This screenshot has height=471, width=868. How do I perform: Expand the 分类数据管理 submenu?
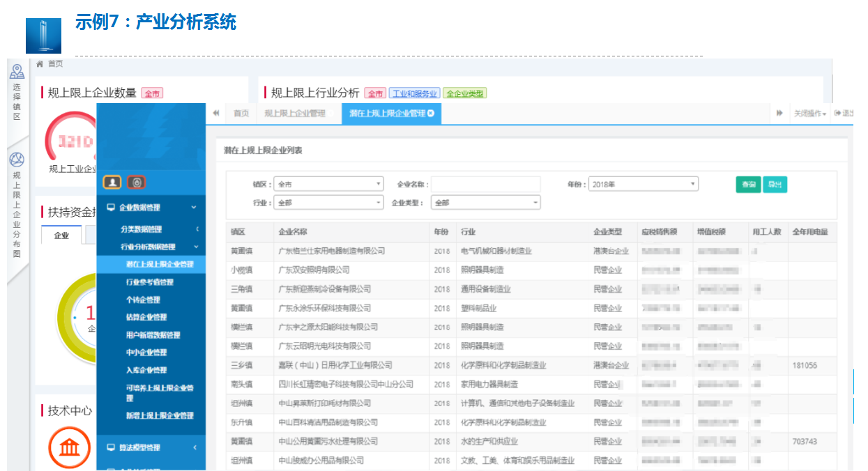(197, 229)
